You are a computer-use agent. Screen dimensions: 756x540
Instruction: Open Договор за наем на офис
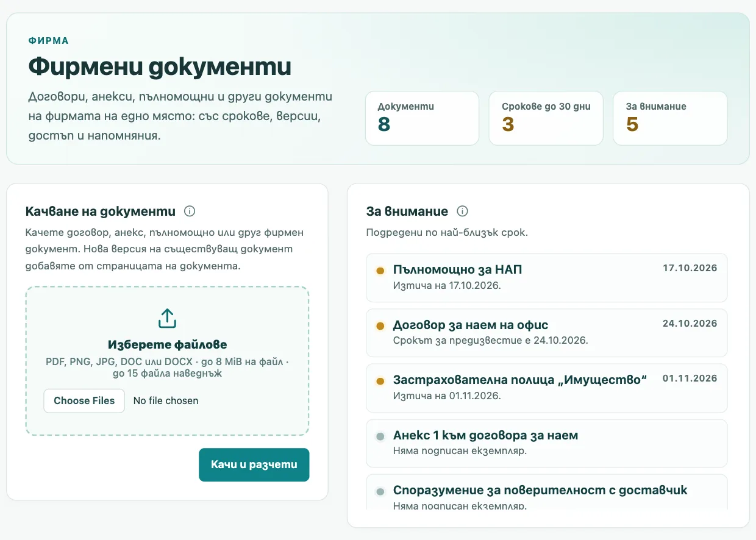546,333
